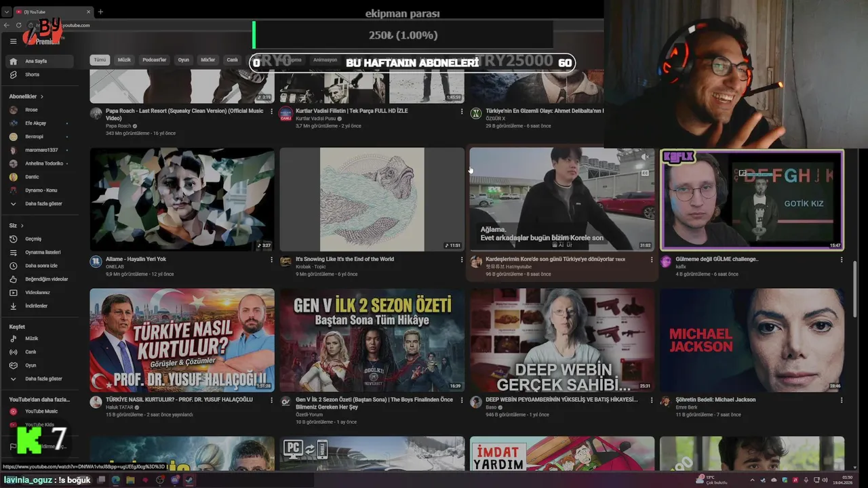Play Michael Jackson video thumbnail
This screenshot has height=488, width=868.
pyautogui.click(x=752, y=340)
